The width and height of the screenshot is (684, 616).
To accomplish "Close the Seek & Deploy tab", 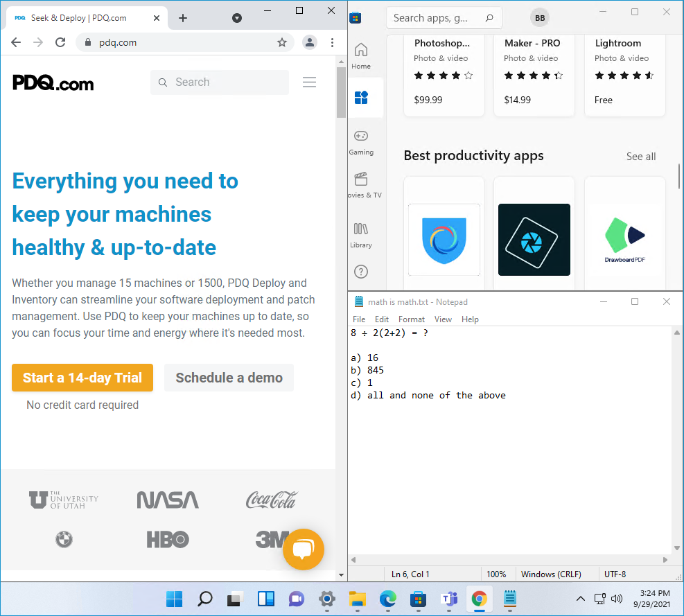I will (x=157, y=18).
